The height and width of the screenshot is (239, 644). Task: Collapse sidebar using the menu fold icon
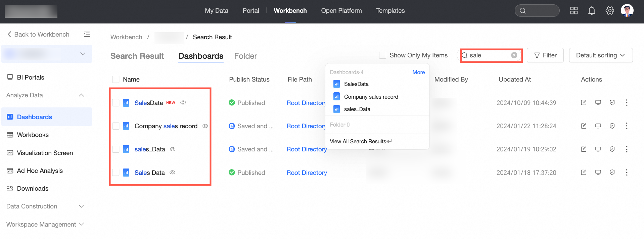coord(87,34)
